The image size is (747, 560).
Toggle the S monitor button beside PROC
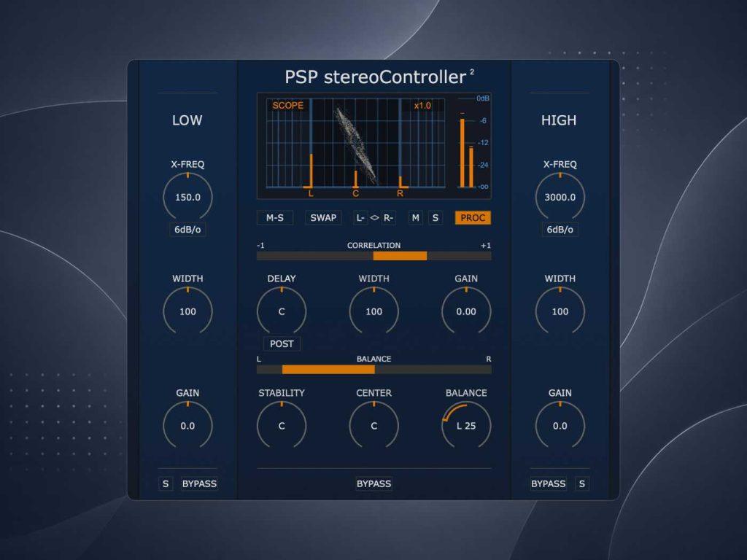point(435,217)
